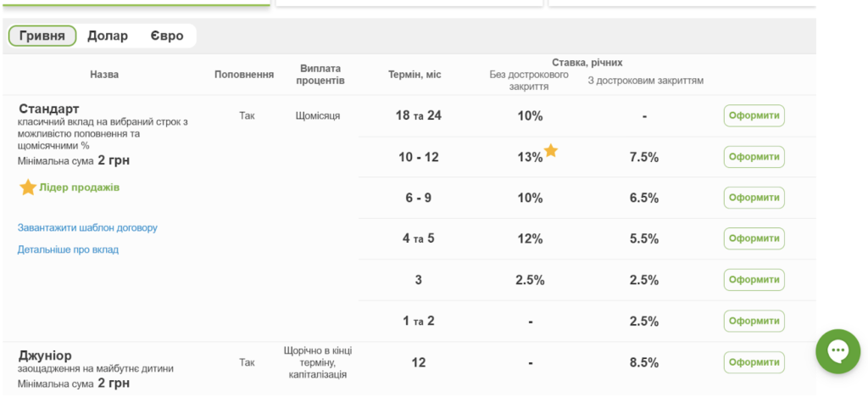
Task: Click Оформити for the 18 та 24 month term
Action: (754, 116)
